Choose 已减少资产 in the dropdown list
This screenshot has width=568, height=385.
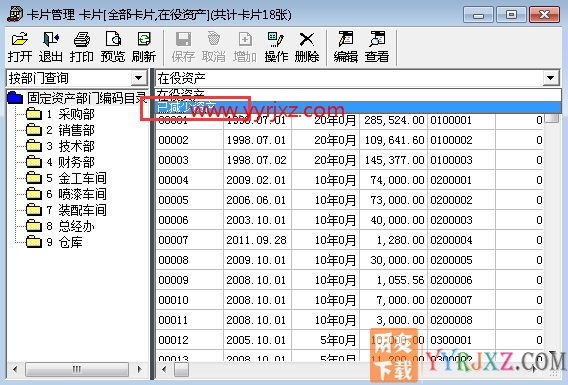(358, 107)
